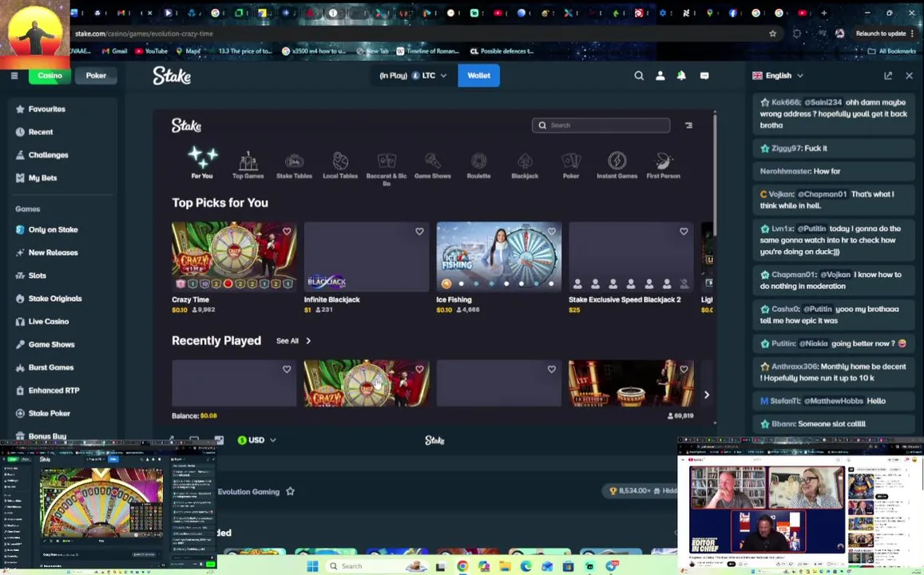The height and width of the screenshot is (575, 924).
Task: Select the First Person lobby tab
Action: click(663, 165)
